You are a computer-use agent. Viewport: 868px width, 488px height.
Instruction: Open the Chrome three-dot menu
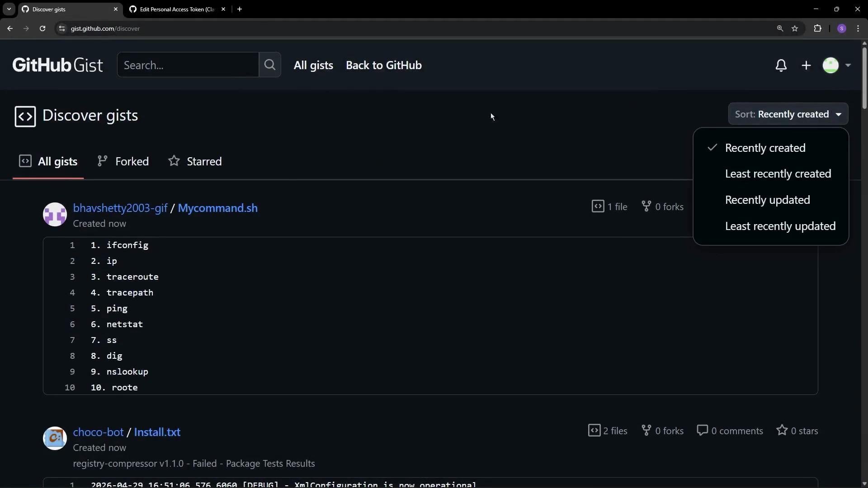point(858,28)
